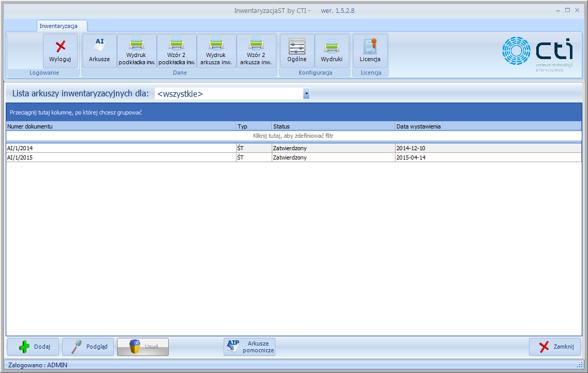The height and width of the screenshot is (373, 588).
Task: Click the CTI logo
Action: coord(538,54)
